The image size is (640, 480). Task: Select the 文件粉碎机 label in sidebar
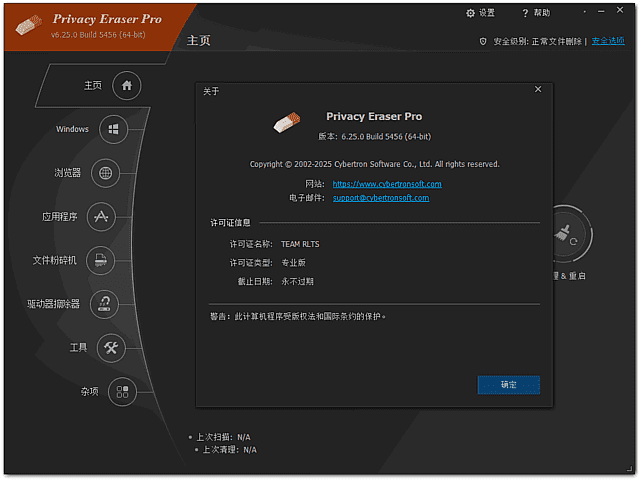tap(55, 260)
